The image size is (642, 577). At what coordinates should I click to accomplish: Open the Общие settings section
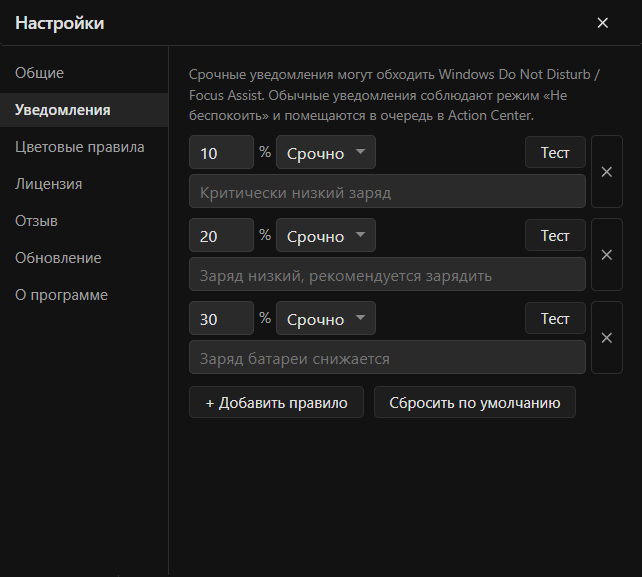coord(84,73)
